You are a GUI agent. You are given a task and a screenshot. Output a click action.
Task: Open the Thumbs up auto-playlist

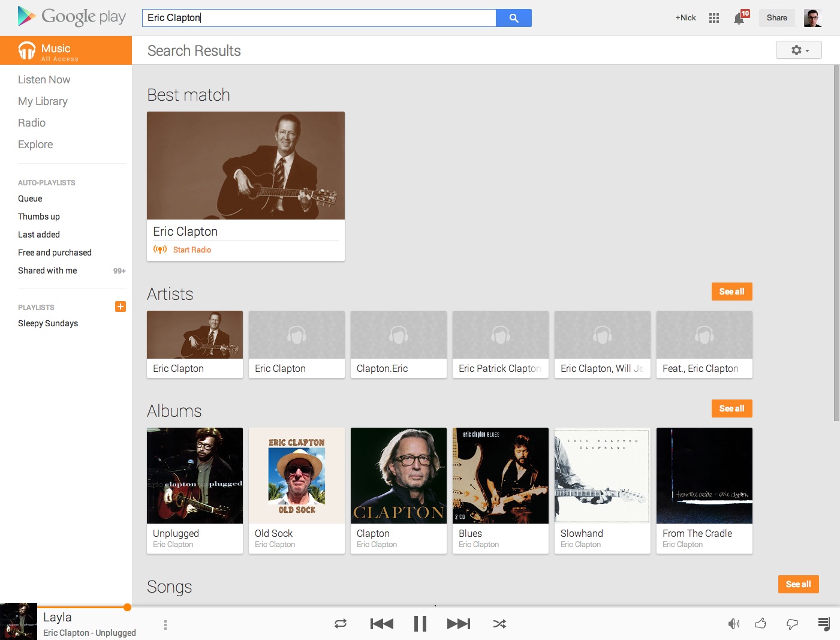tap(39, 217)
